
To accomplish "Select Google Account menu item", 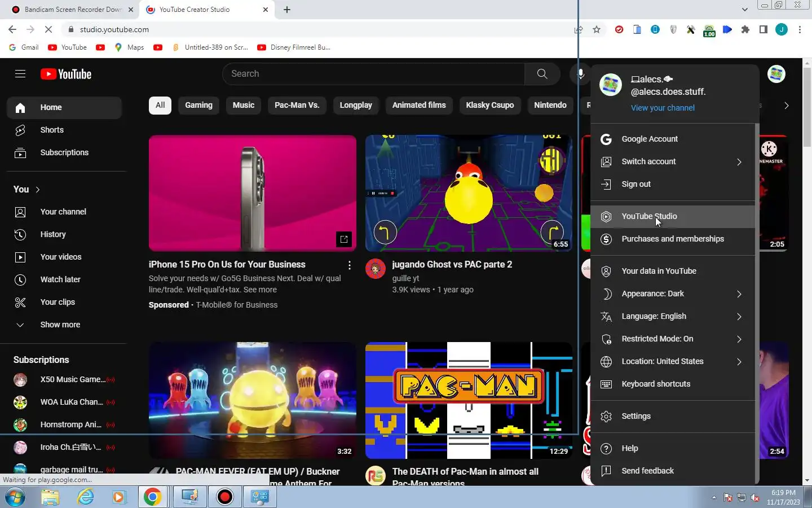I will point(673,139).
